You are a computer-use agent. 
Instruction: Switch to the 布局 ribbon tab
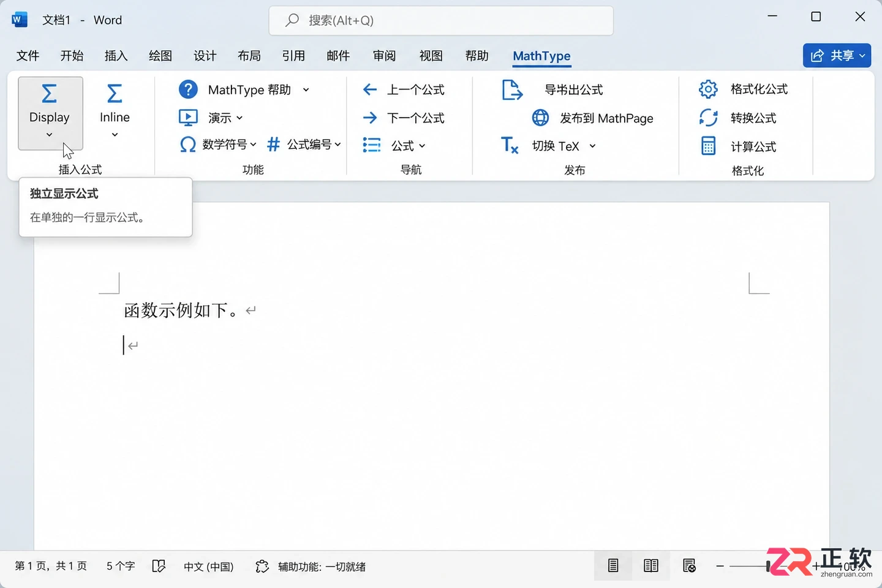tap(249, 56)
